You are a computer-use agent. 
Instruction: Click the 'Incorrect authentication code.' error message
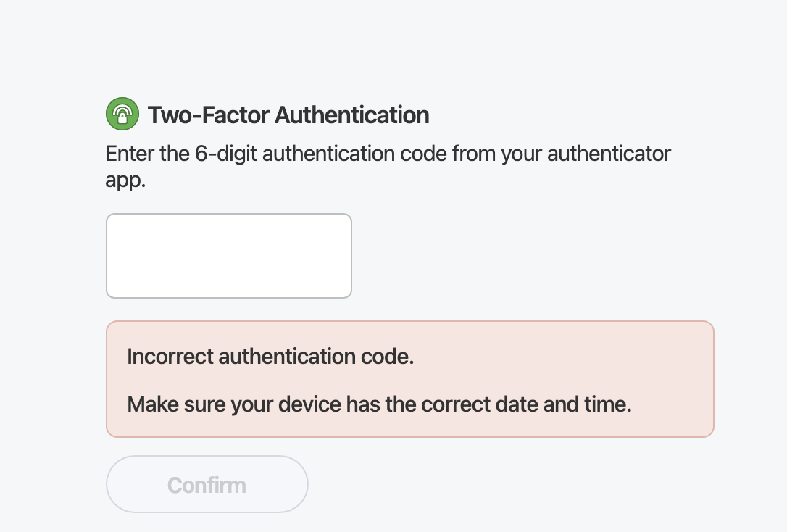click(x=270, y=357)
